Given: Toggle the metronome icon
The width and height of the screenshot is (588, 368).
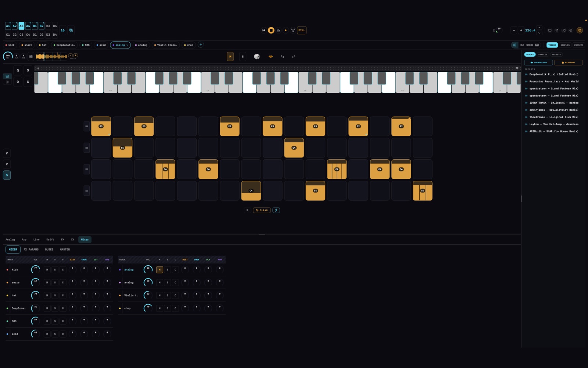Looking at the screenshot, I should click(x=278, y=31).
